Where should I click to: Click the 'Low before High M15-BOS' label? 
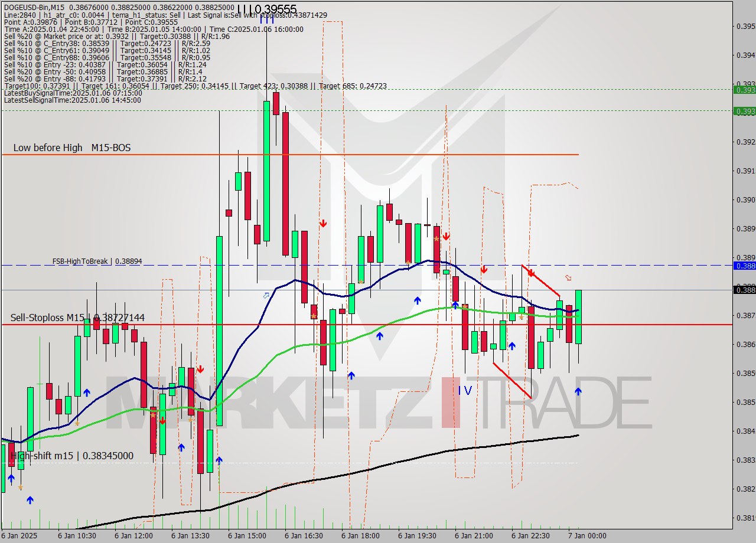pos(72,148)
